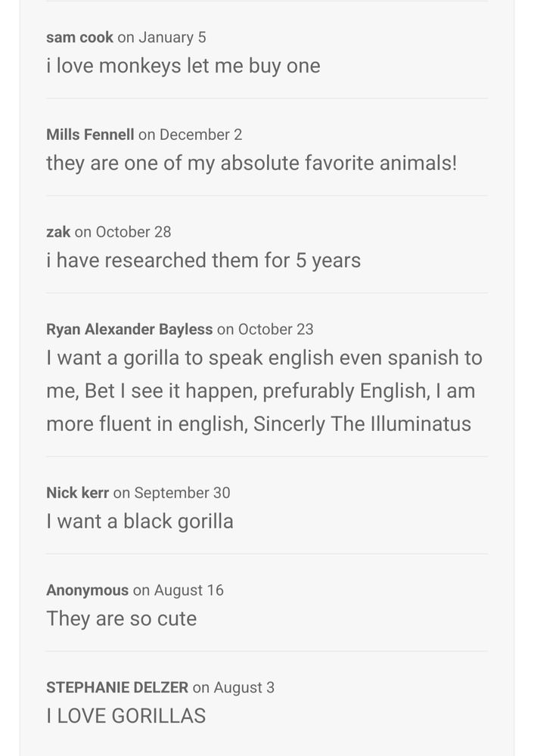This screenshot has height=756, width=534.
Task: Click the September 30 comment date
Action: coord(182,493)
